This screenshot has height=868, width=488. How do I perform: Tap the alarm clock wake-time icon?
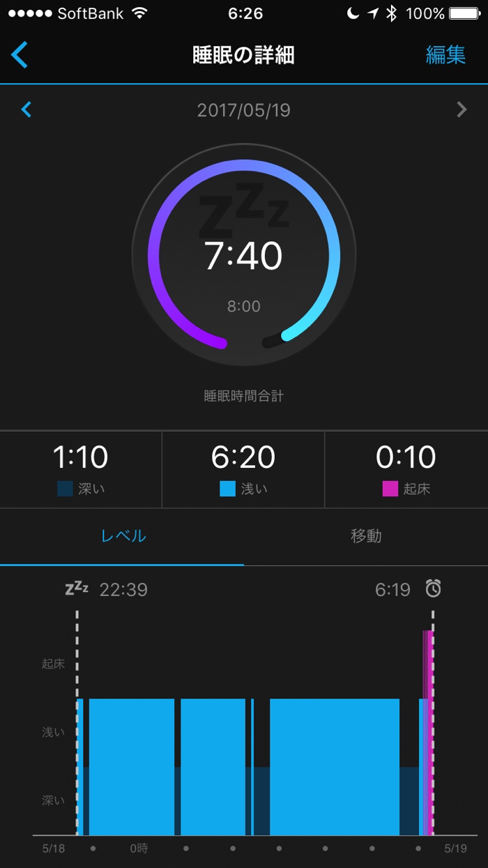click(x=434, y=589)
